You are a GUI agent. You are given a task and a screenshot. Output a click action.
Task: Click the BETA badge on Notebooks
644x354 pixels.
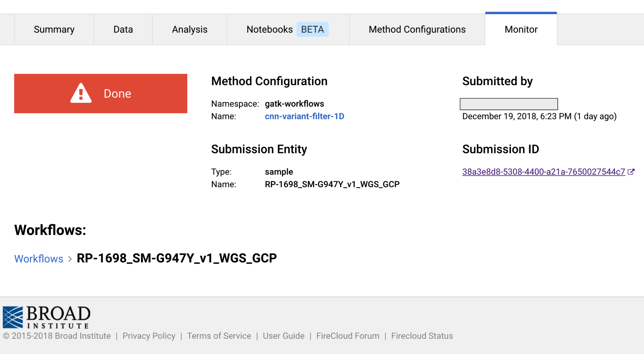(x=312, y=29)
